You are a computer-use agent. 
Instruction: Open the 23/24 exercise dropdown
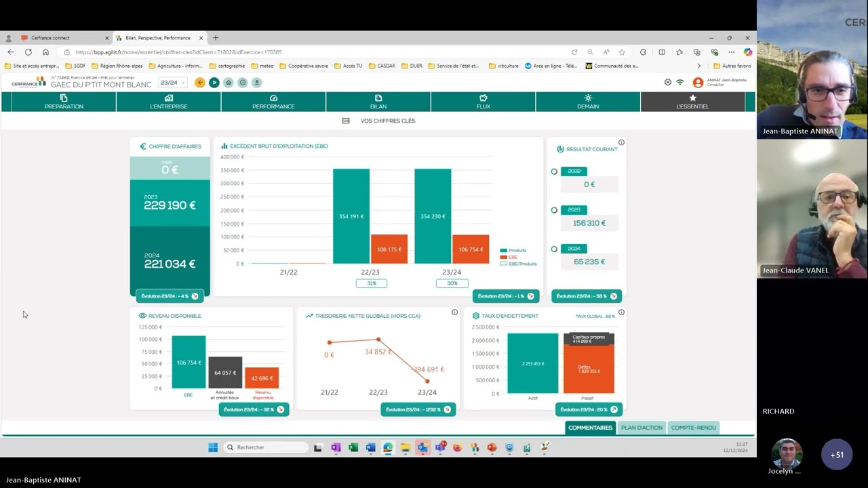click(x=172, y=83)
